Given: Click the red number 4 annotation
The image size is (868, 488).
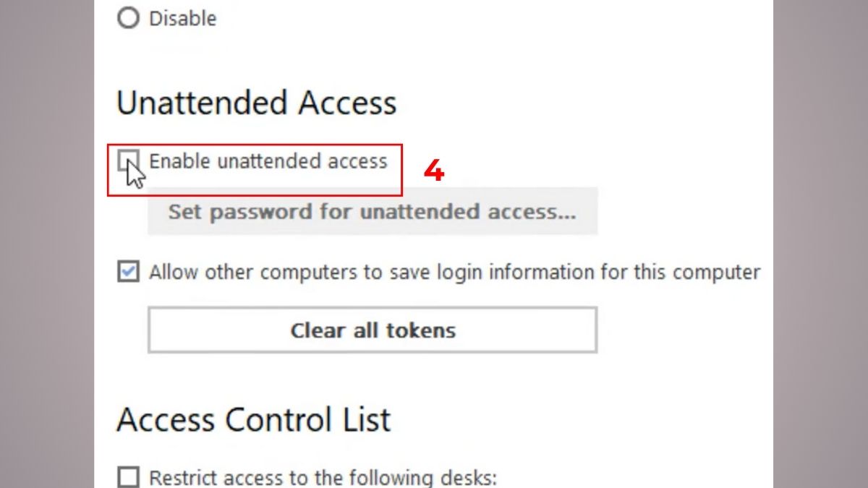Looking at the screenshot, I should click(x=433, y=172).
